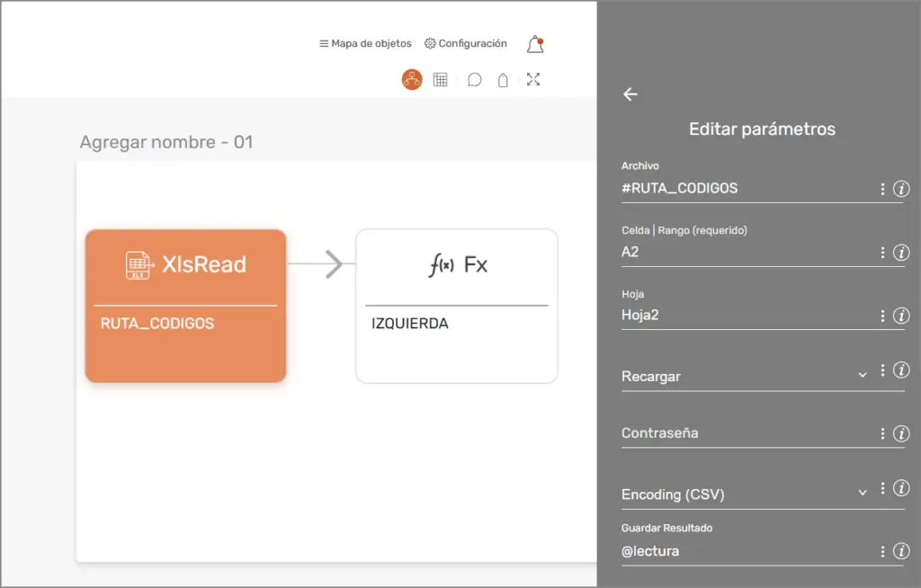Image resolution: width=921 pixels, height=588 pixels.
Task: Click the Agregar nombre - 01 title
Action: (166, 142)
